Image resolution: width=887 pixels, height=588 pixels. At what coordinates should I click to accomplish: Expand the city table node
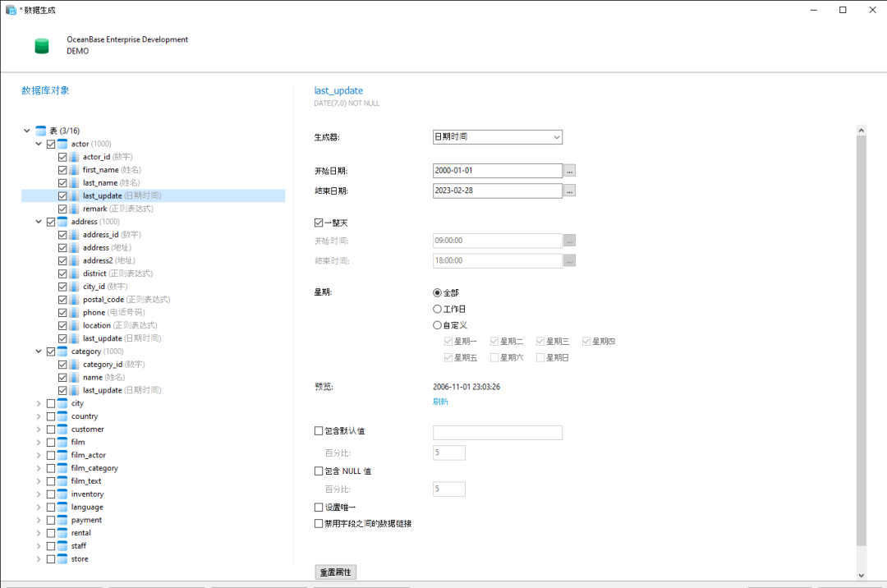39,403
